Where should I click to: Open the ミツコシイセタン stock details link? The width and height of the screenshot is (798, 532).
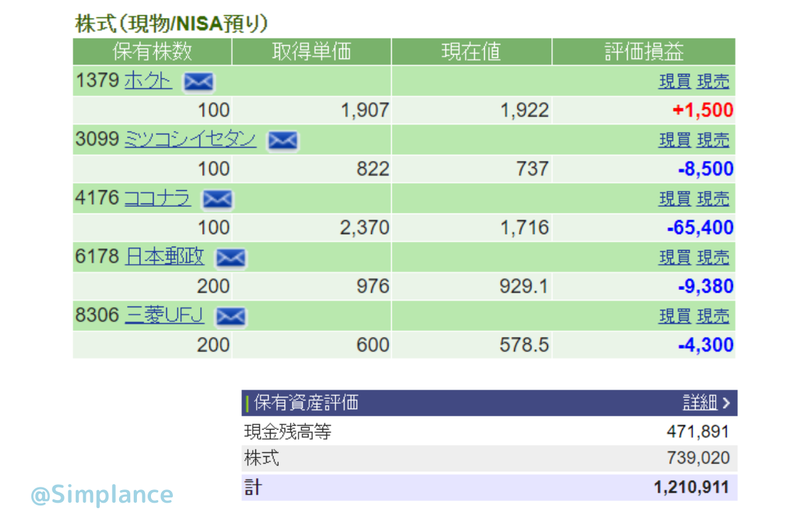tap(190, 140)
